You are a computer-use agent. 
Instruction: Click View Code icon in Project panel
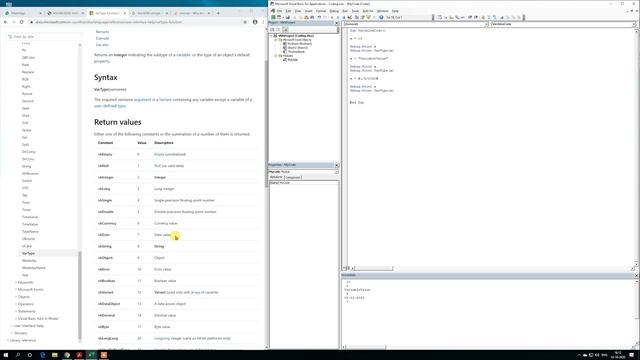pyautogui.click(x=272, y=29)
